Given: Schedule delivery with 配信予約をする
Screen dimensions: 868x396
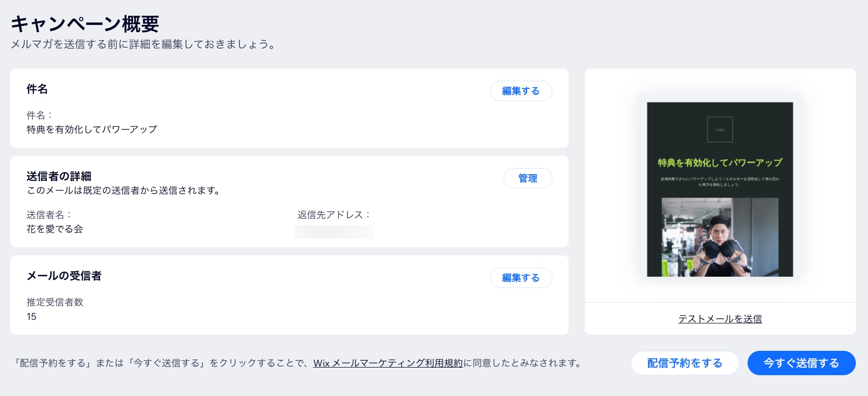Looking at the screenshot, I should 685,362.
